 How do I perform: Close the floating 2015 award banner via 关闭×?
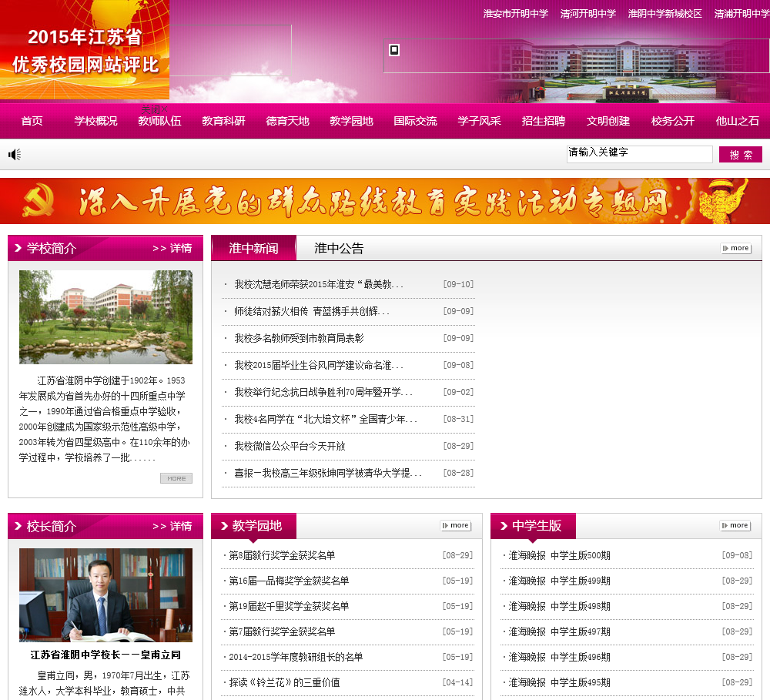155,109
